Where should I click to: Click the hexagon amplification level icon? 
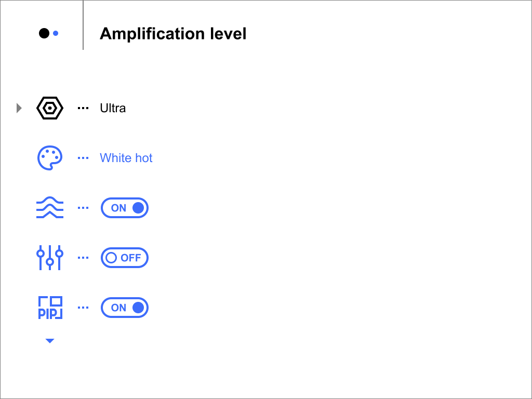(50, 108)
